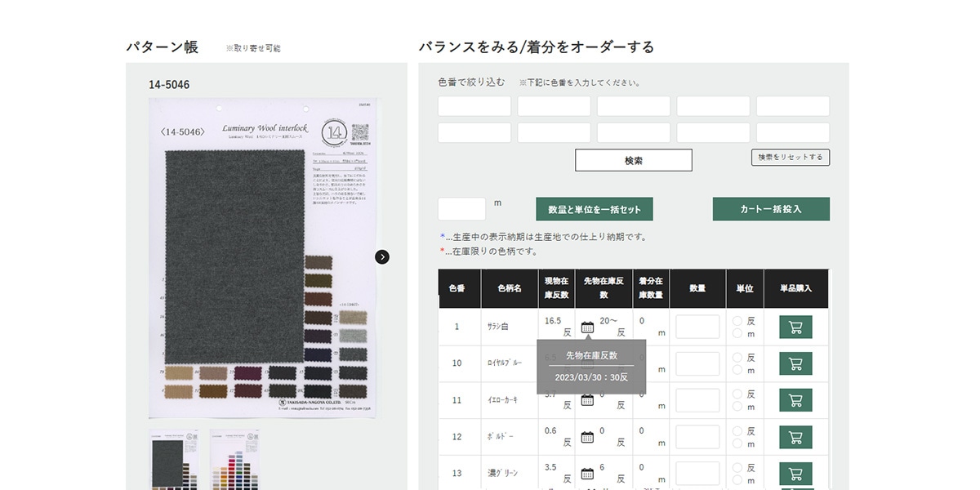Image resolution: width=980 pixels, height=490 pixels.
Task: Click the 色番で絞り込む label
Action: coord(471,82)
